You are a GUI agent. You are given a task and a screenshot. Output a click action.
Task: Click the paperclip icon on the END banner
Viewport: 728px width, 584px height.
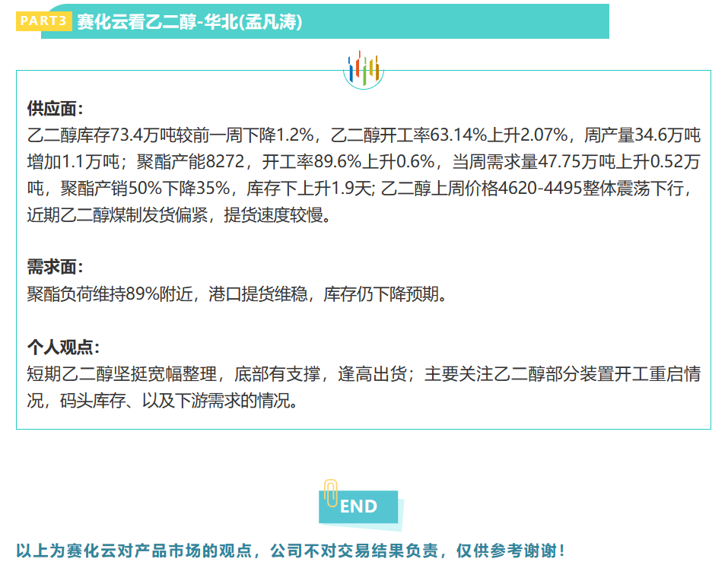coord(331,493)
